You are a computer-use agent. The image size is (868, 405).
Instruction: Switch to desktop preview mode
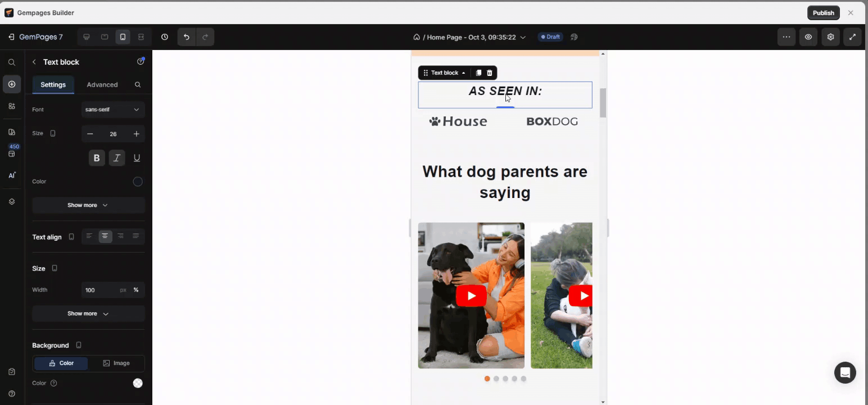tap(87, 37)
